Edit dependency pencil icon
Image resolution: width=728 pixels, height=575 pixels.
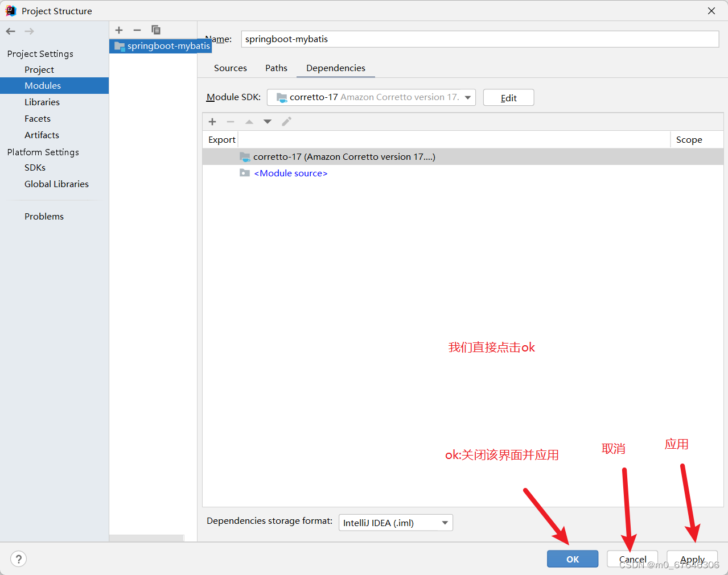[286, 122]
